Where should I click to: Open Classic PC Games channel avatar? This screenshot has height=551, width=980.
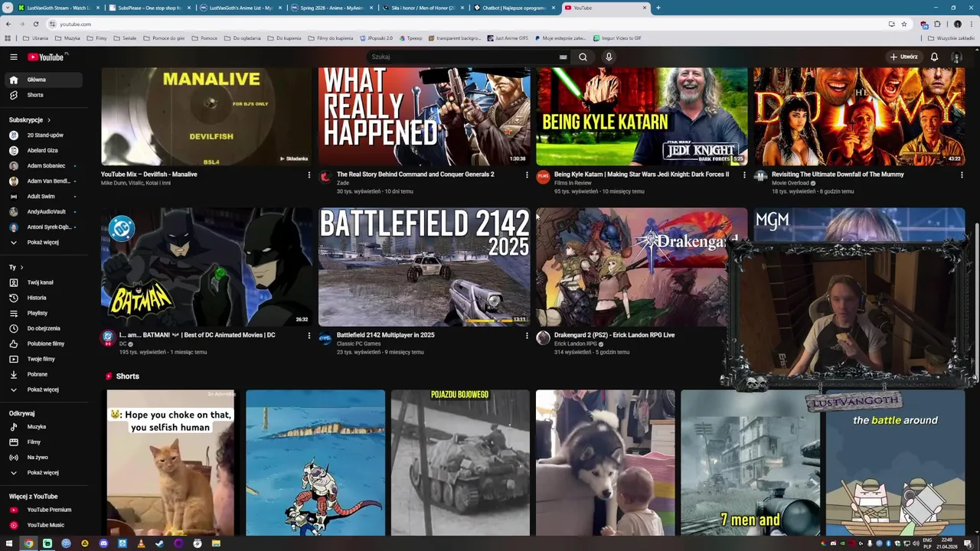click(x=325, y=338)
